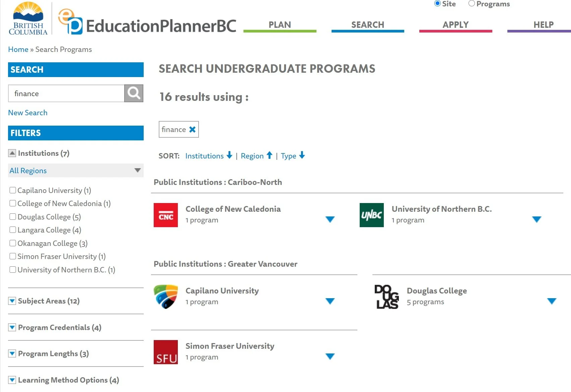
Task: Select the Programs radio button
Action: (472, 3)
